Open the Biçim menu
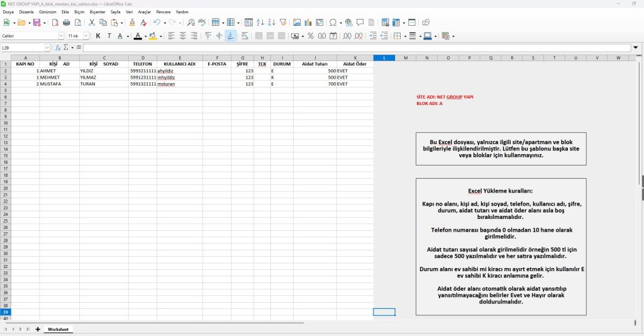The width and height of the screenshot is (644, 336). point(79,12)
